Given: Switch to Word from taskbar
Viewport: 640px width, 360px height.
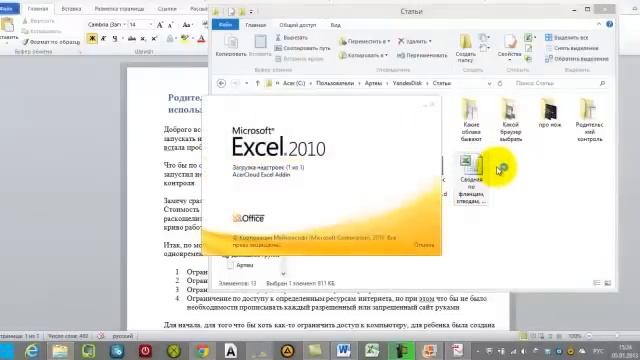Looking at the screenshot, I should 344,351.
